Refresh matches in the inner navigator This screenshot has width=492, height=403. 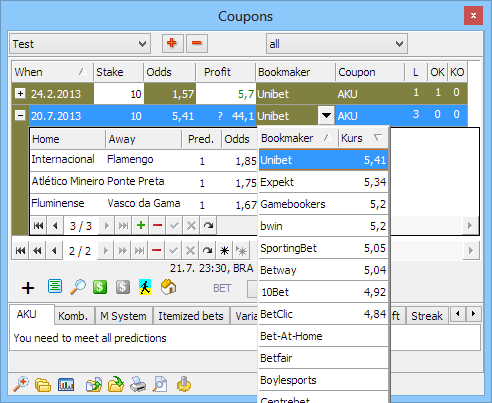tap(208, 226)
